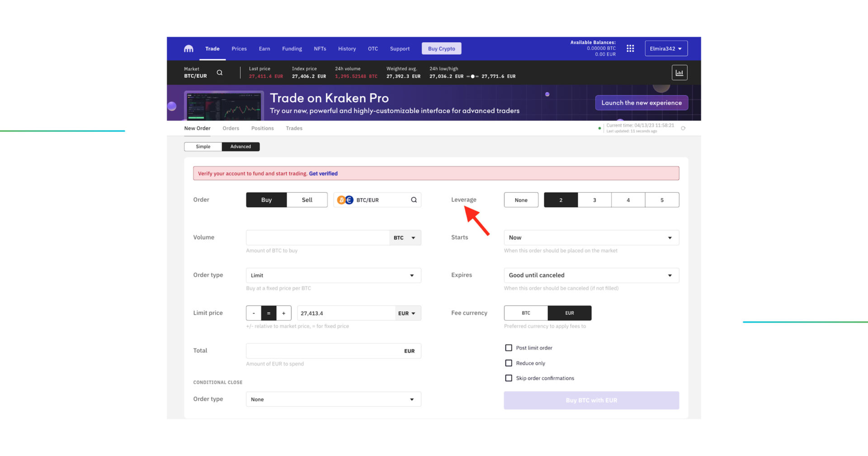Open the market search magnifier icon
868x456 pixels.
pos(220,73)
